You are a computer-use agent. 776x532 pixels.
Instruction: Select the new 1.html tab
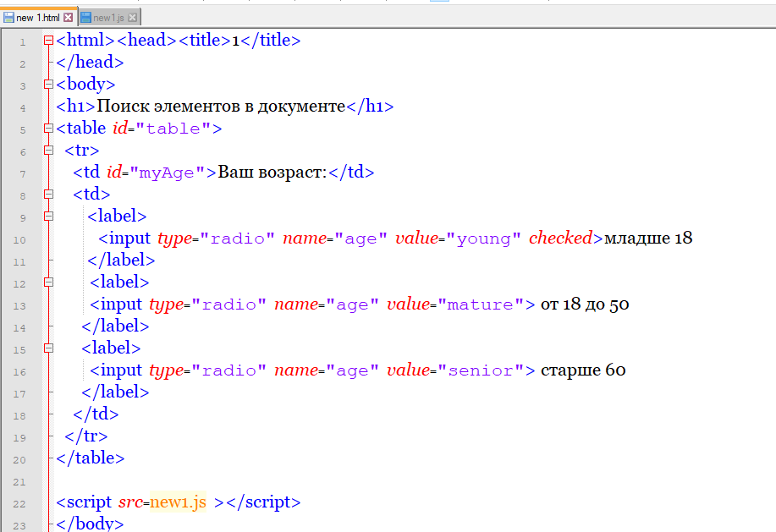pyautogui.click(x=38, y=17)
